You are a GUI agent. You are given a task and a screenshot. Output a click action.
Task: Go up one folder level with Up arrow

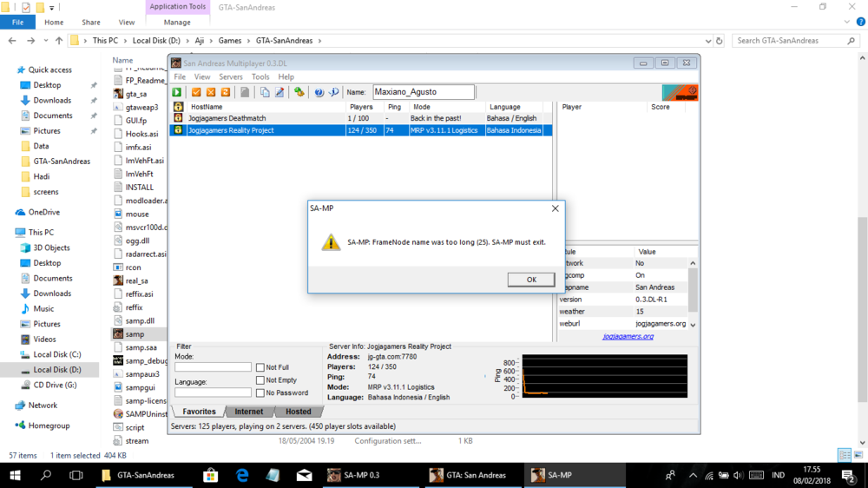(59, 41)
